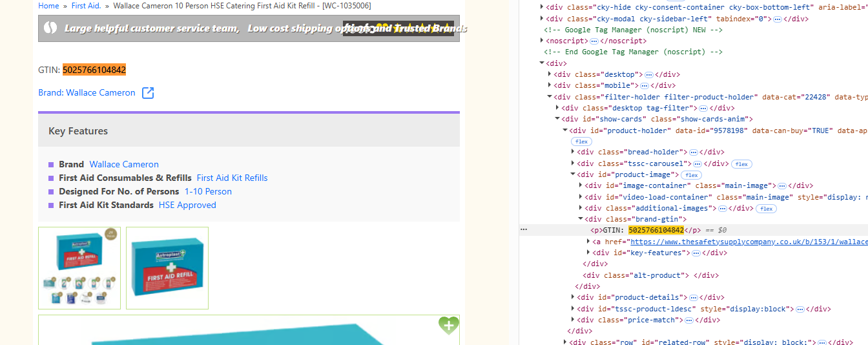
Task: Collapse the show-cards div node
Action: point(557,119)
